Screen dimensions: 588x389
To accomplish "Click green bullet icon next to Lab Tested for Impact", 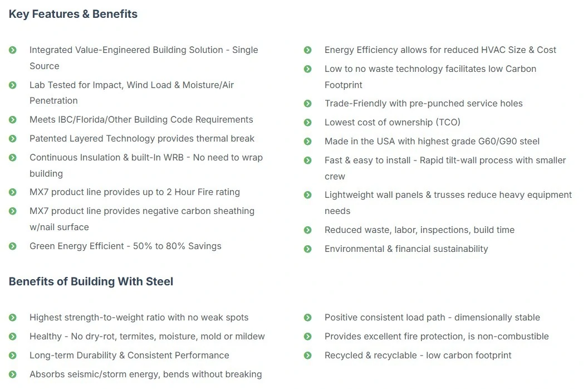I will tap(13, 85).
